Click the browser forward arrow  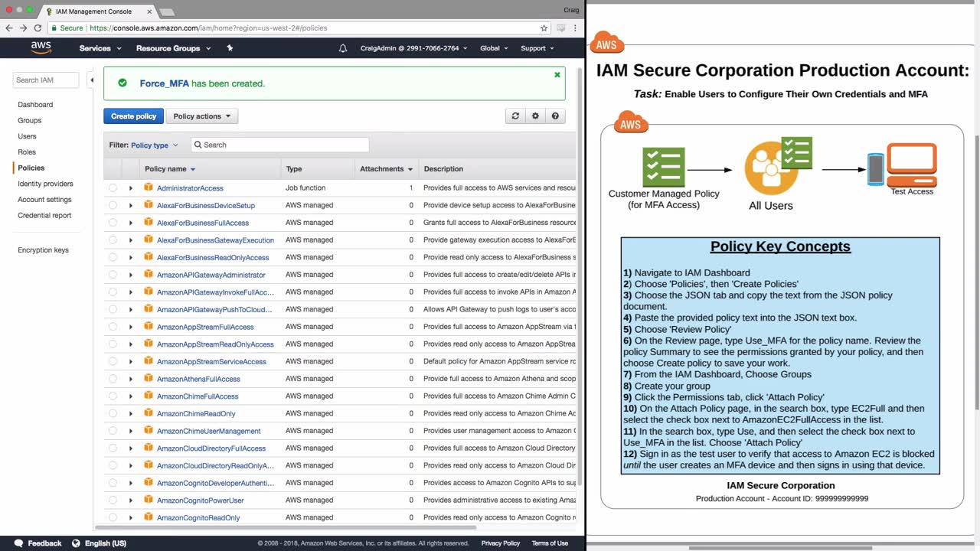click(23, 28)
